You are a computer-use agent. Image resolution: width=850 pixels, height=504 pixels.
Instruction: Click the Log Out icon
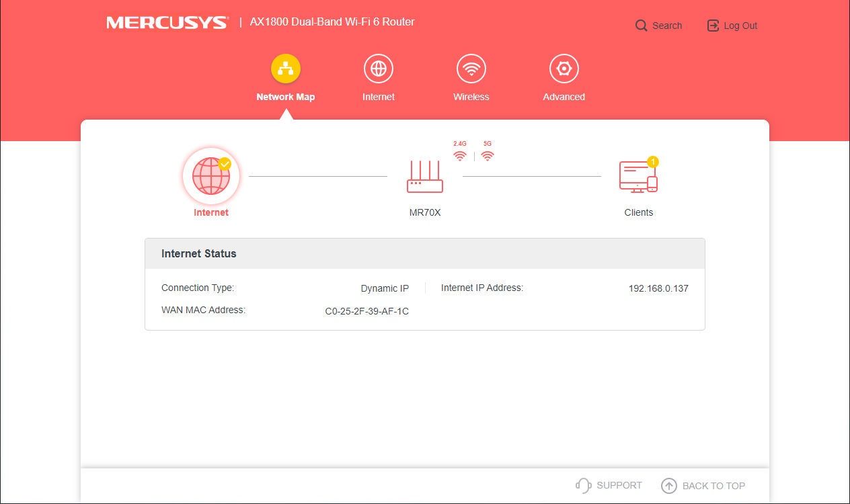(x=713, y=26)
